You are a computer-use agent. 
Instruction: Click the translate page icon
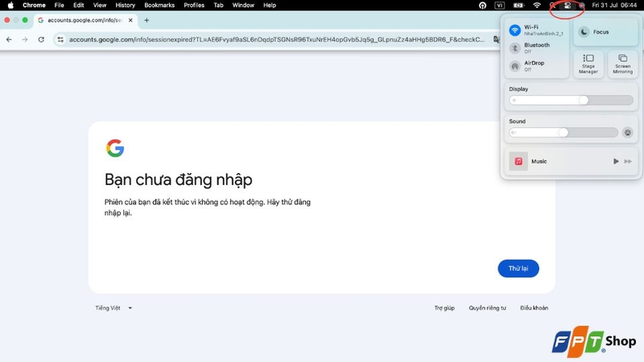point(497,39)
